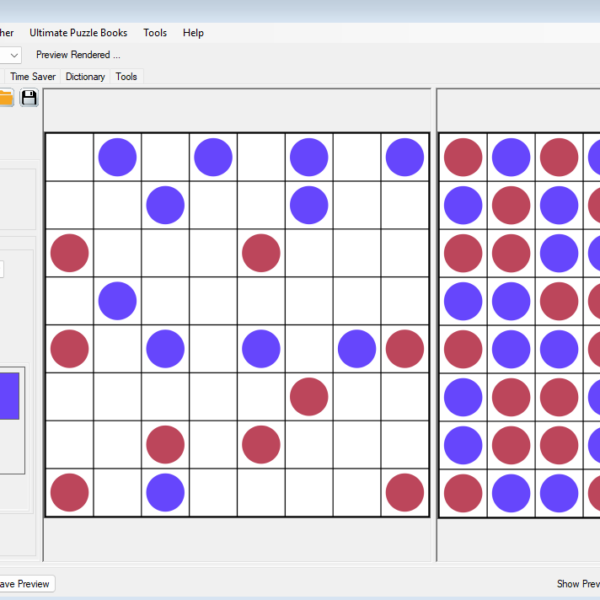The image size is (600, 600).
Task: Open the Tools menu in menu bar
Action: pyautogui.click(x=155, y=33)
